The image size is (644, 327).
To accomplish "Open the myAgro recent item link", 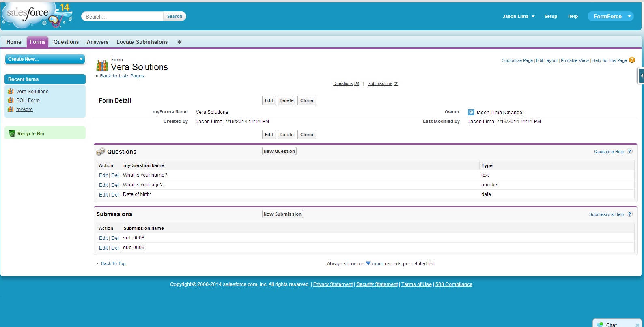I will click(24, 109).
